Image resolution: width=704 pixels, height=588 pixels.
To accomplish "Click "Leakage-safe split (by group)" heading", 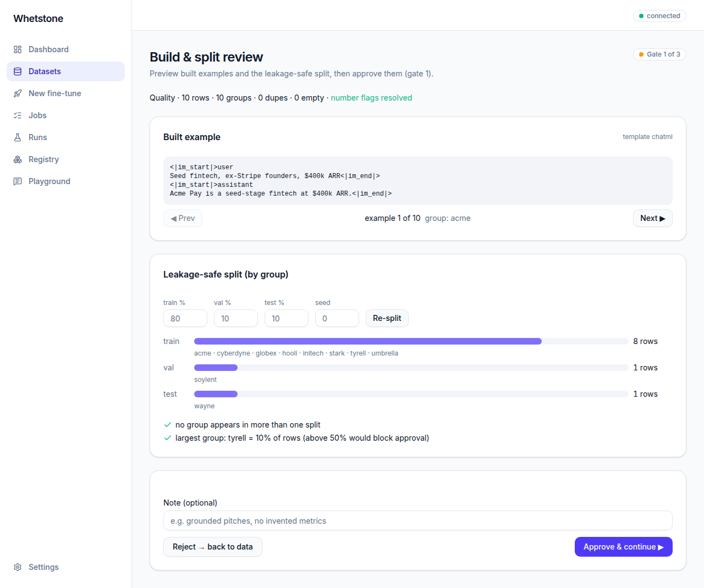I will point(226,274).
